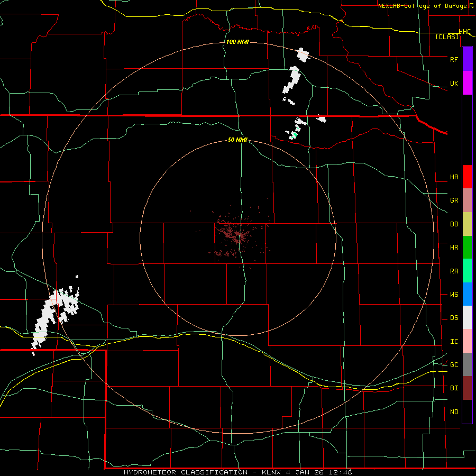The width and height of the screenshot is (476, 476).
Task: Pick the light green RA rain swatch
Action: pos(467,270)
